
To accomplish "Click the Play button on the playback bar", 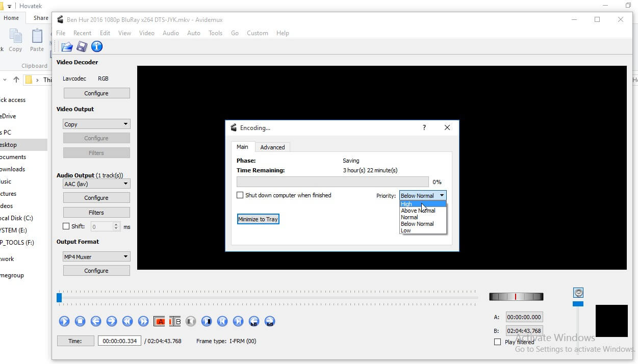I will point(64,321).
